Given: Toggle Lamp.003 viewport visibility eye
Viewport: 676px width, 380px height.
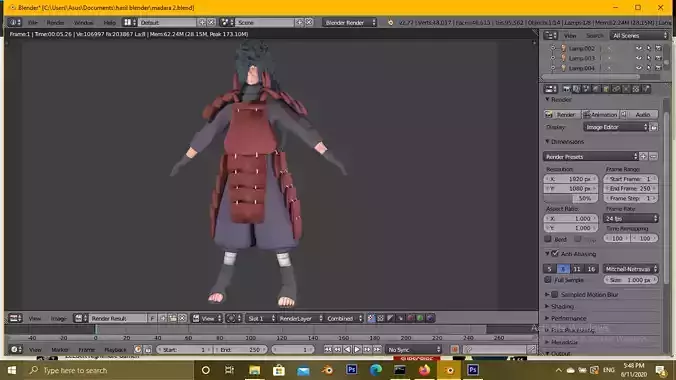Looking at the screenshot, I should point(638,58).
